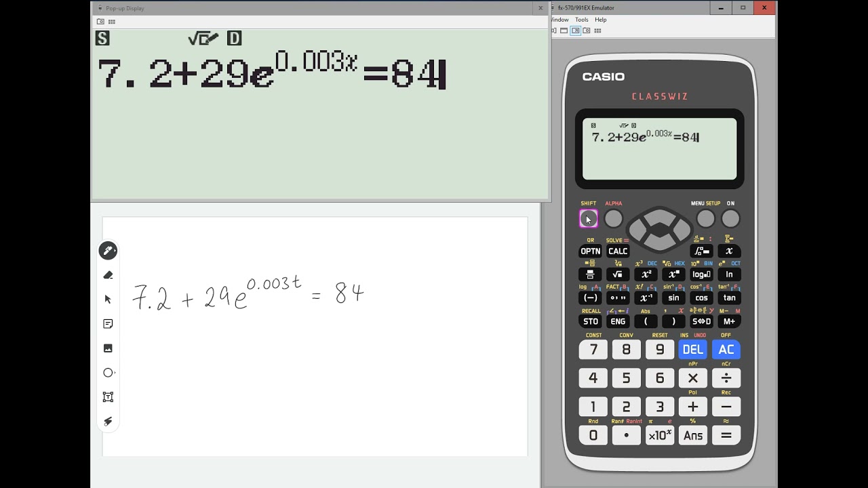Click the minus key
Viewport: 868px width, 488px height.
pos(726,407)
